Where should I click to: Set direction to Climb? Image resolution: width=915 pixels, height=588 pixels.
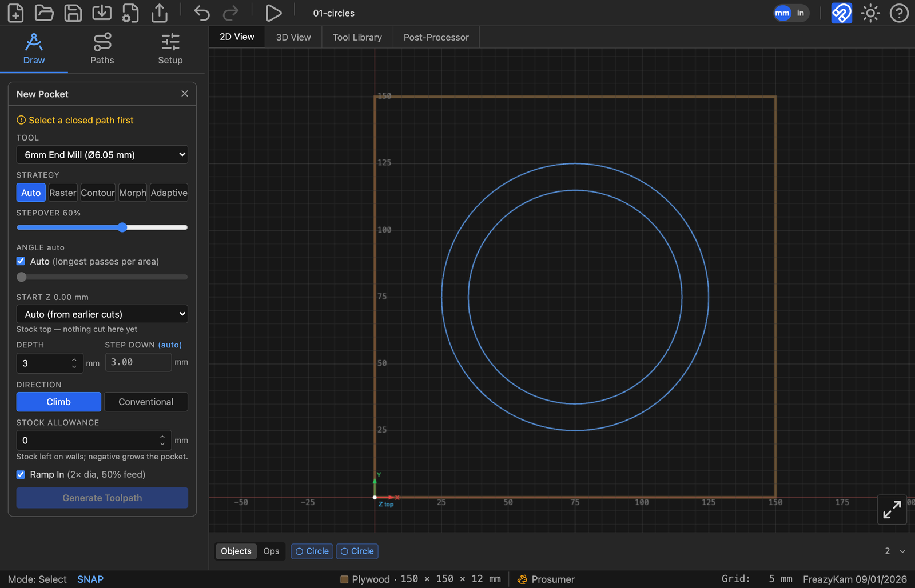[x=59, y=402]
